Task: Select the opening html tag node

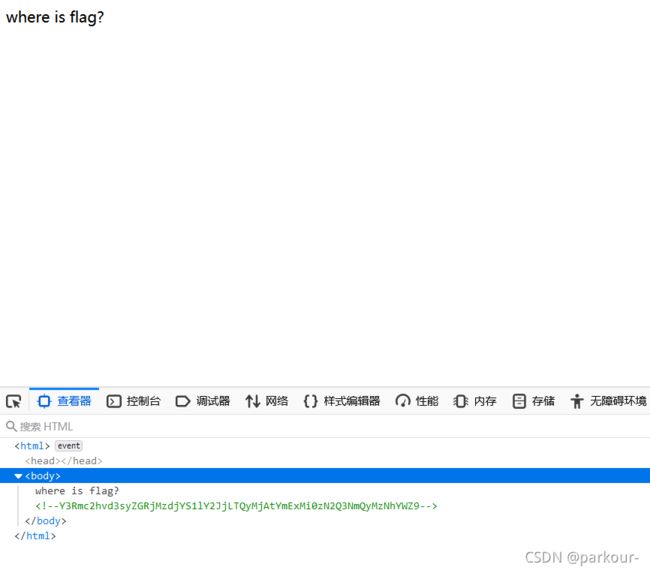Action: pos(32,446)
